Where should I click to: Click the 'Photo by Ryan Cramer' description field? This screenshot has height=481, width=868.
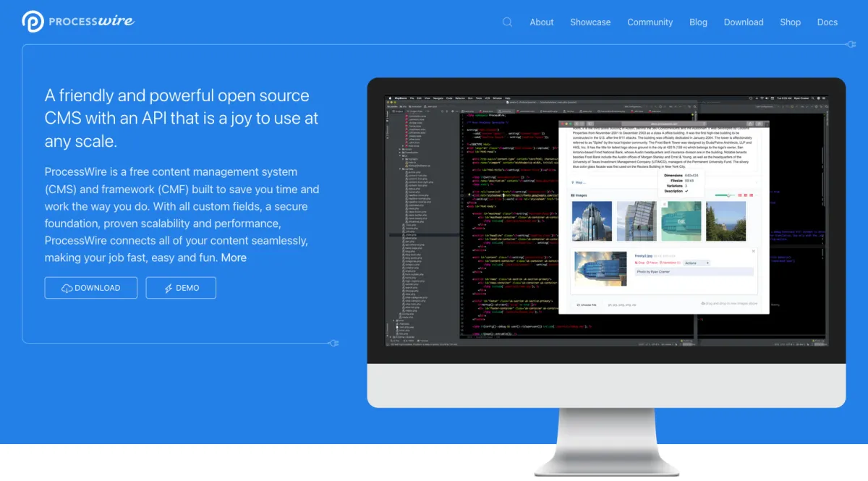(x=694, y=272)
